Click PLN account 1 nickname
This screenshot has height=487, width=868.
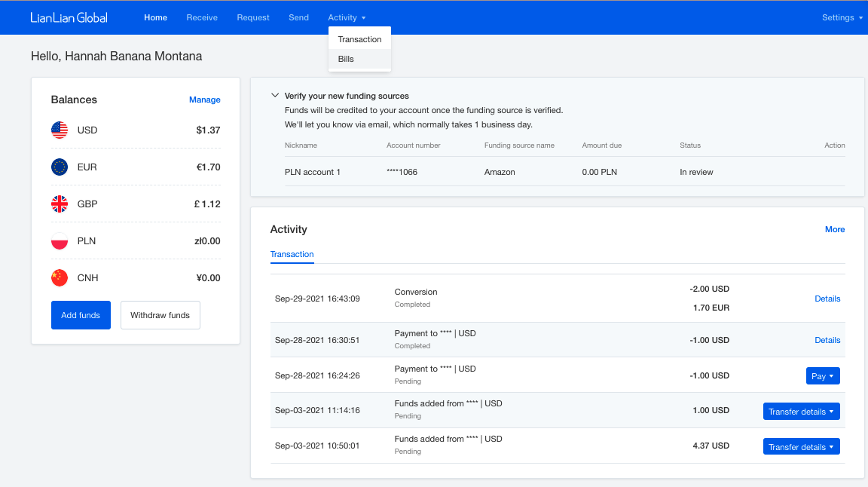click(312, 173)
